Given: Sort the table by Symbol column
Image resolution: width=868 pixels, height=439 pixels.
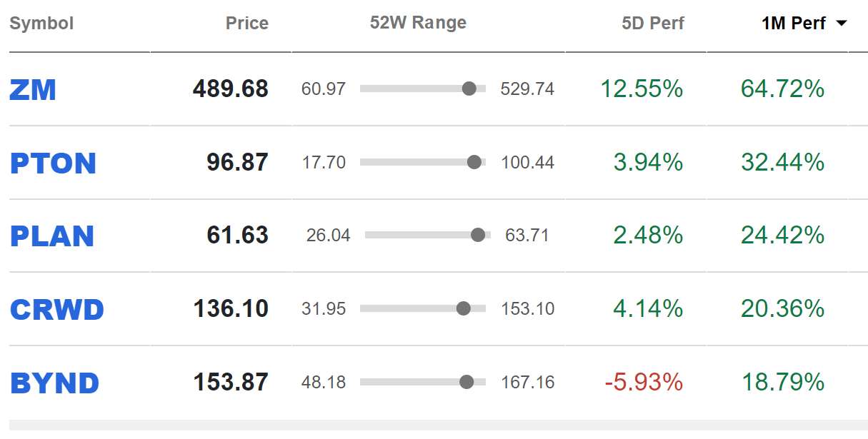Looking at the screenshot, I should point(41,24).
